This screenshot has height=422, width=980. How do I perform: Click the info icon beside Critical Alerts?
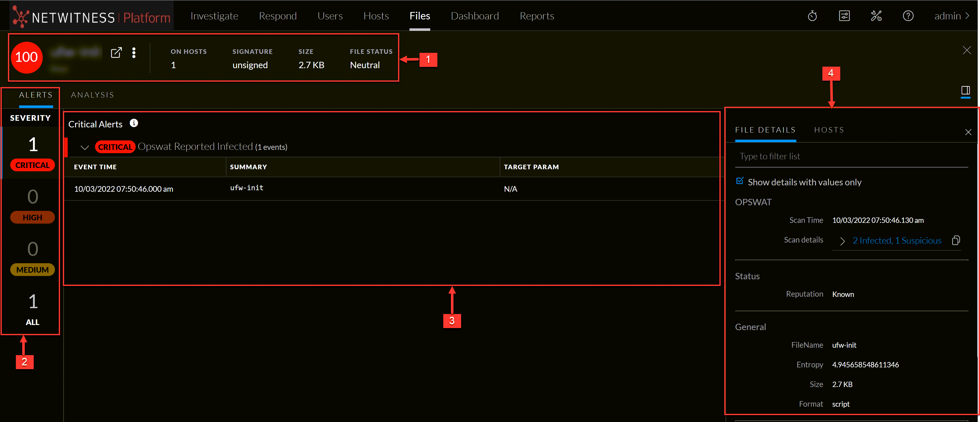[134, 123]
